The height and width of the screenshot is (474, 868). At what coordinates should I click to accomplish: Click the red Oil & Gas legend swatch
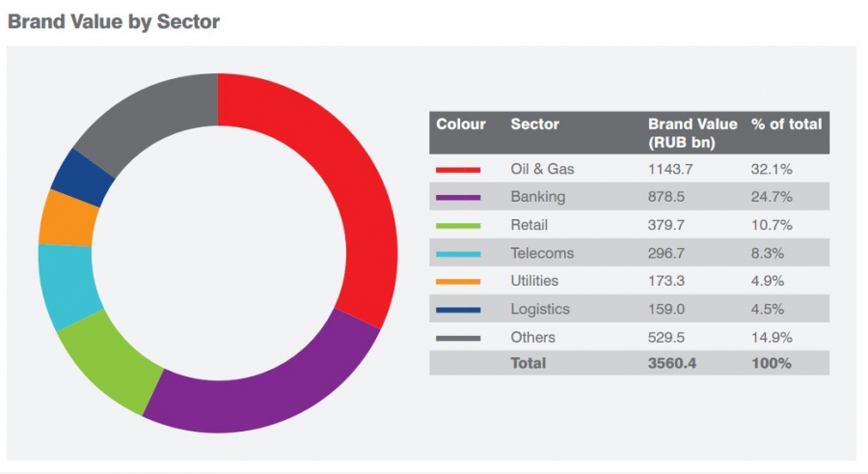[458, 169]
